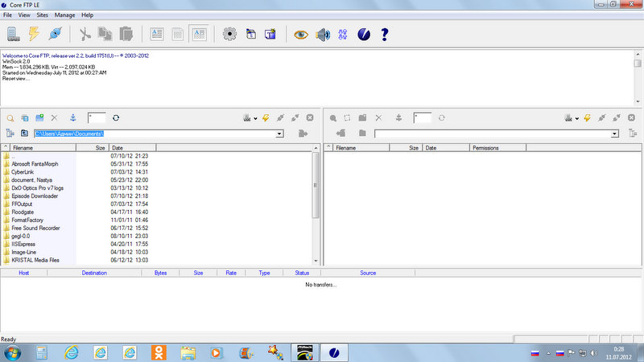Select the CyberLink folder
Image resolution: width=644 pixels, height=362 pixels.
click(x=23, y=172)
